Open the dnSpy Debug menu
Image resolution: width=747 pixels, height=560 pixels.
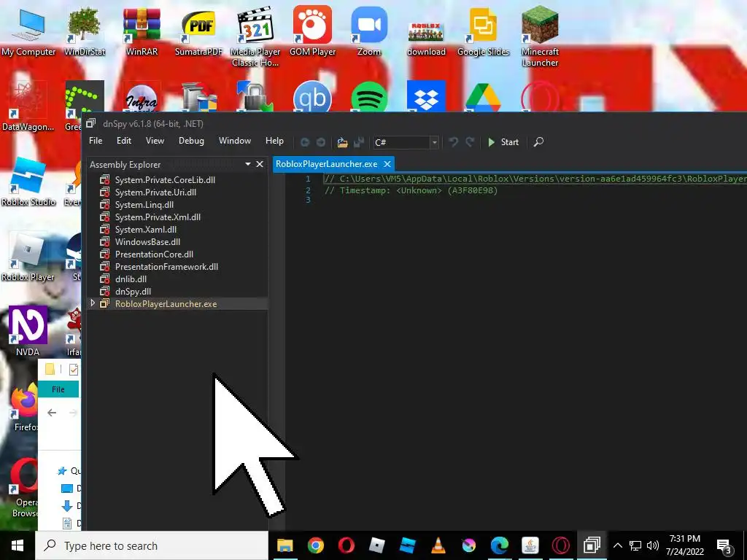tap(191, 141)
